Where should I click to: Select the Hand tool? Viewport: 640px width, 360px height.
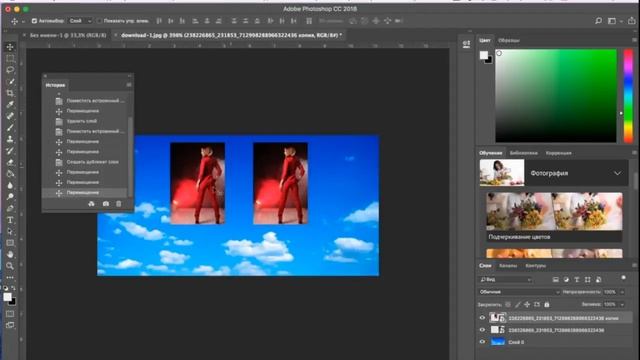[10, 254]
